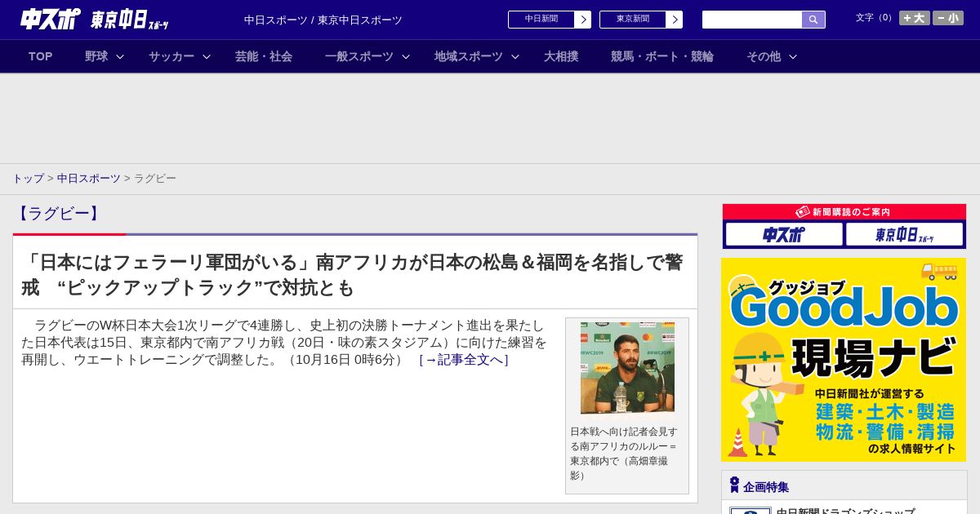Open the press conference photo thumbnail

coord(627,368)
